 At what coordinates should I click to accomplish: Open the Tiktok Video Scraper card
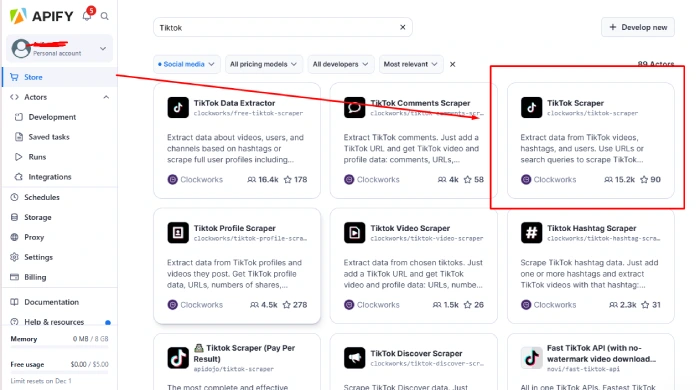coord(413,266)
